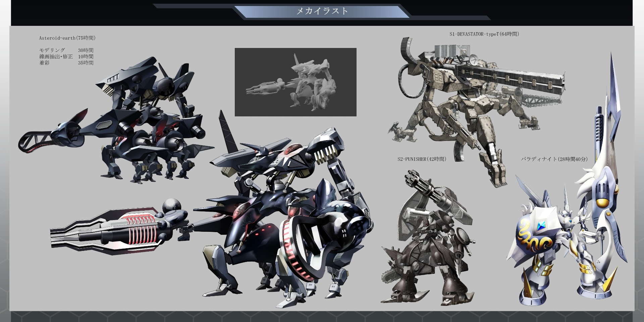Open the gray untextured 3D model preview
Image resolution: width=644 pixels, height=322 pixels.
pos(295,82)
